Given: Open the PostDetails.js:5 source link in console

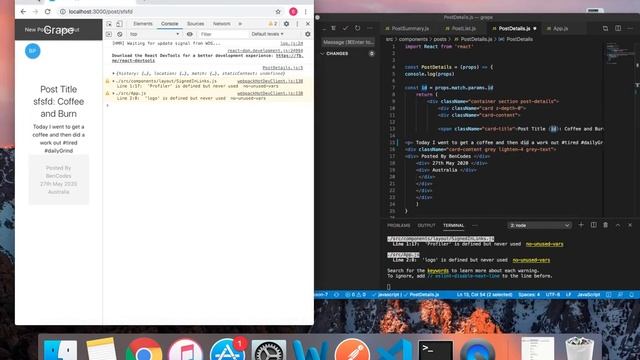Looking at the screenshot, I should (x=282, y=68).
